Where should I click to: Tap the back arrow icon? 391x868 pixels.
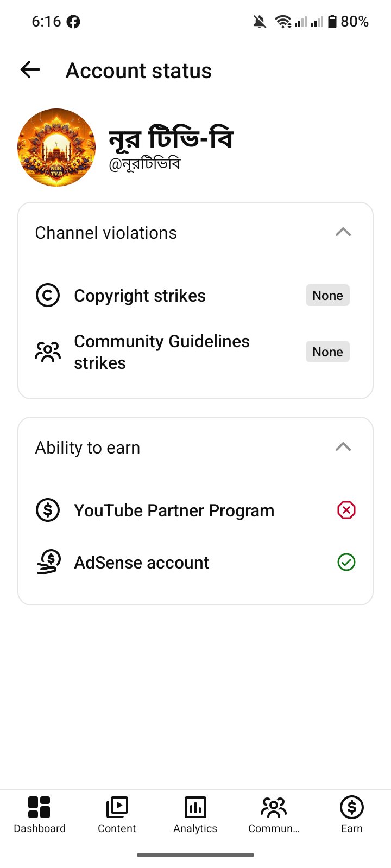point(30,69)
